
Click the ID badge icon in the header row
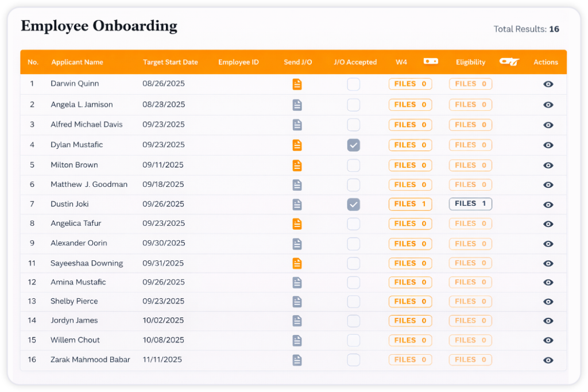coord(431,61)
